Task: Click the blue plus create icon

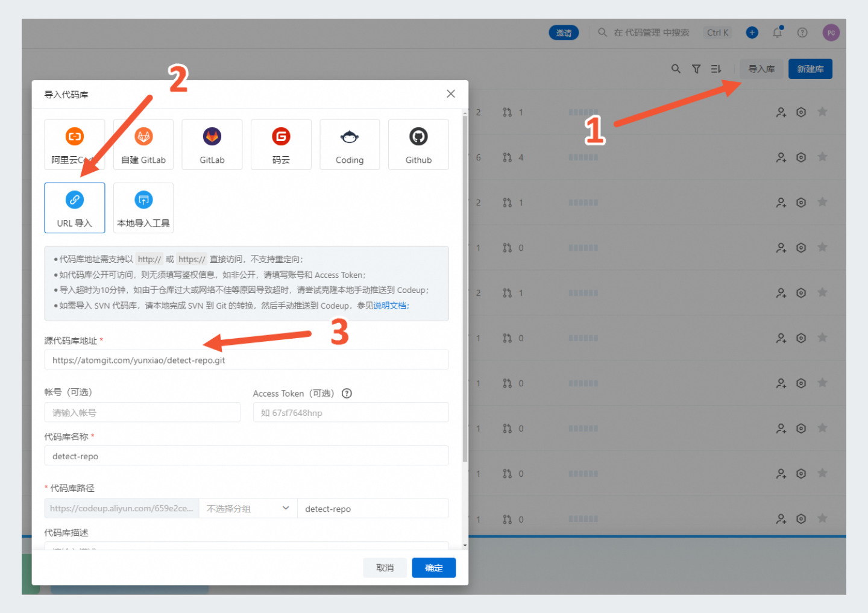Action: tap(752, 33)
